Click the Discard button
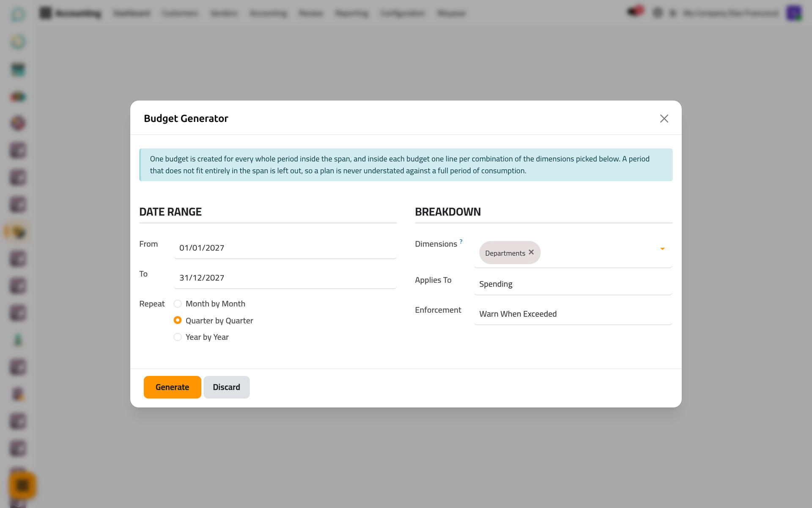 click(x=226, y=387)
